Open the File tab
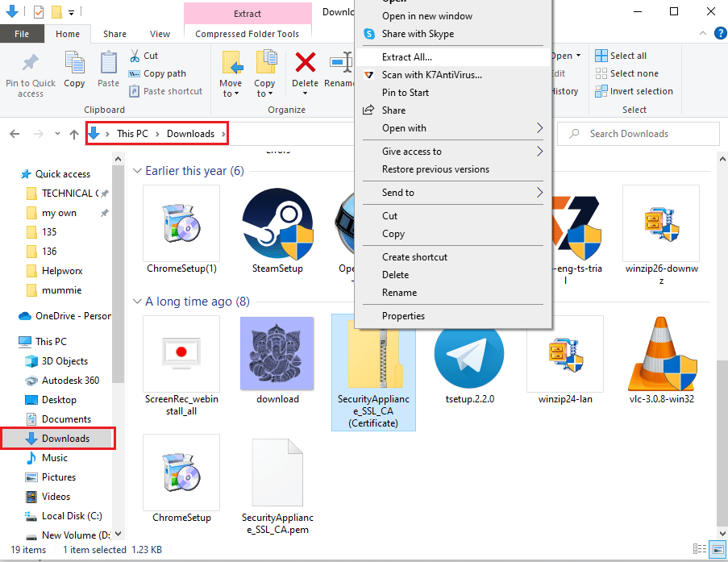The image size is (728, 562). click(22, 34)
